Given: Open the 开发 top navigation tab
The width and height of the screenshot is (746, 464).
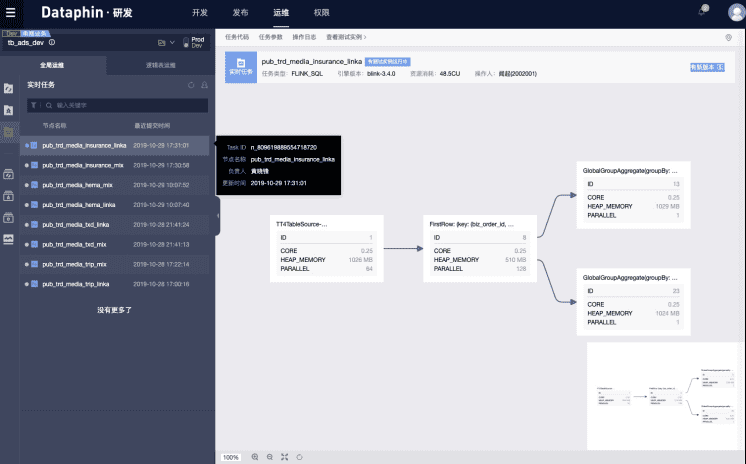Looking at the screenshot, I should (200, 12).
